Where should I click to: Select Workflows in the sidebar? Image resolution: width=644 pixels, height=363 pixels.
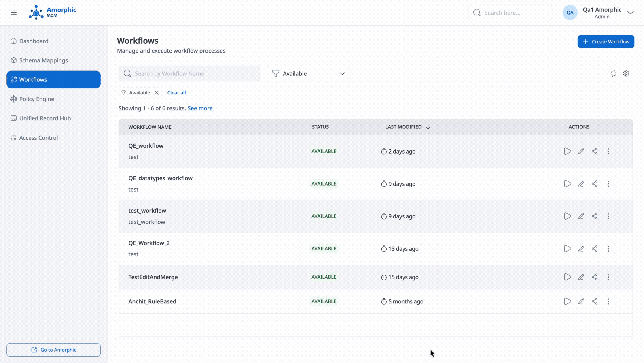(53, 79)
